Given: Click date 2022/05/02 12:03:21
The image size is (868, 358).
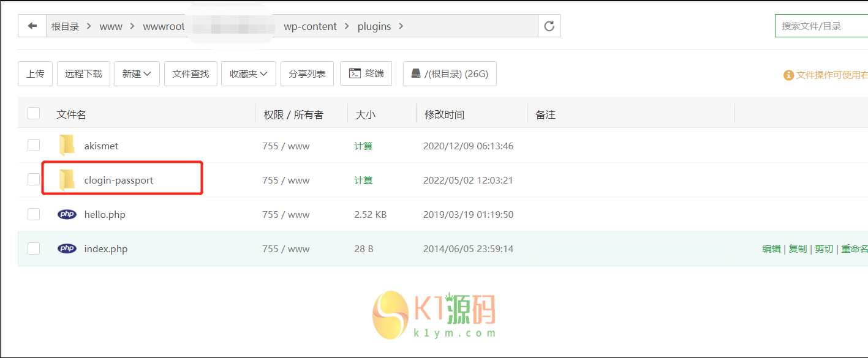Looking at the screenshot, I should coord(468,180).
